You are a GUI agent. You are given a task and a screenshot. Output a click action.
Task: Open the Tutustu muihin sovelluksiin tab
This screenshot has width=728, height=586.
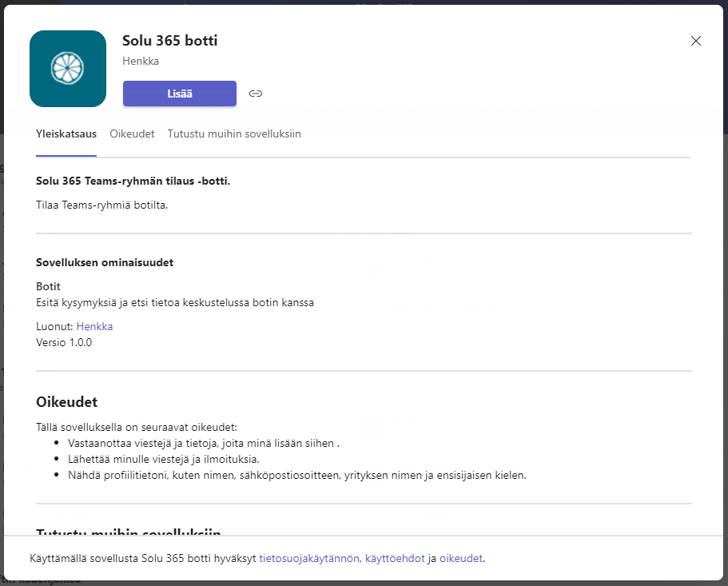tap(233, 134)
